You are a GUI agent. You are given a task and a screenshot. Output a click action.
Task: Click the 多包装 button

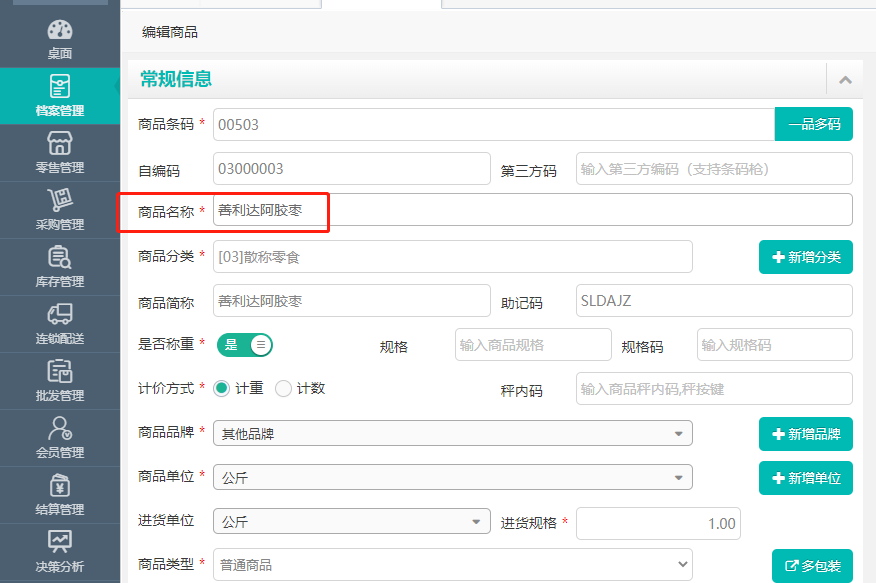(x=812, y=566)
